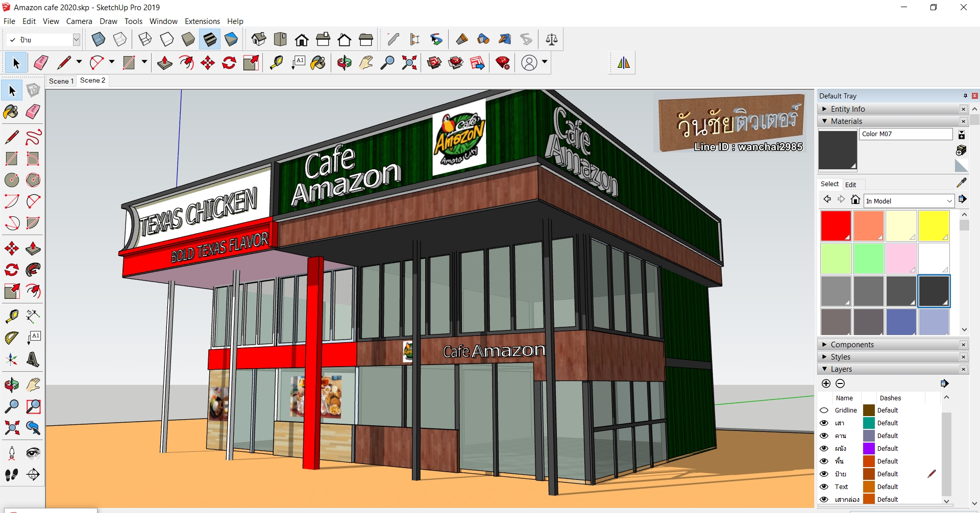Hide the คาน layer
This screenshot has width=980, height=513.
point(824,436)
